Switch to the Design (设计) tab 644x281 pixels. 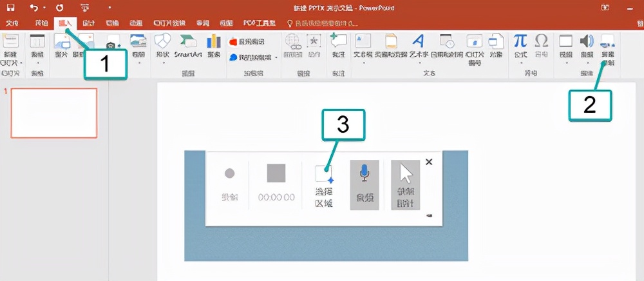[88, 23]
